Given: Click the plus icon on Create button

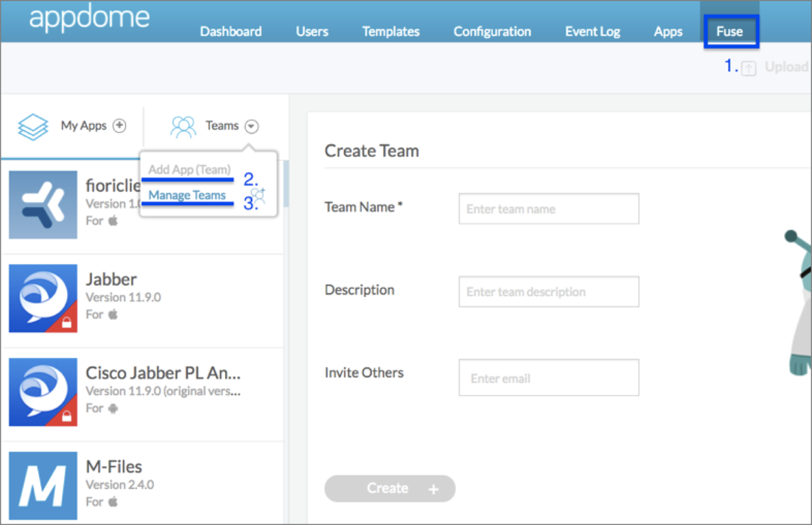Looking at the screenshot, I should pyautogui.click(x=434, y=489).
